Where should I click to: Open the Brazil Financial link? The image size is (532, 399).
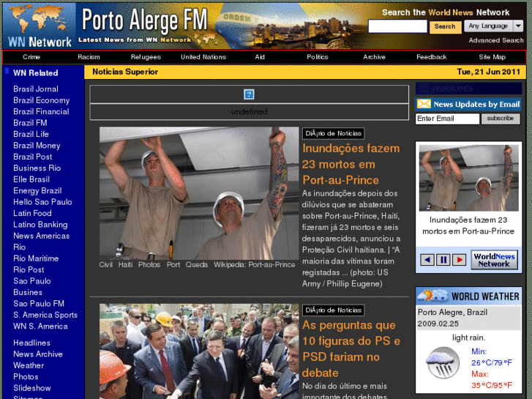pyautogui.click(x=41, y=111)
